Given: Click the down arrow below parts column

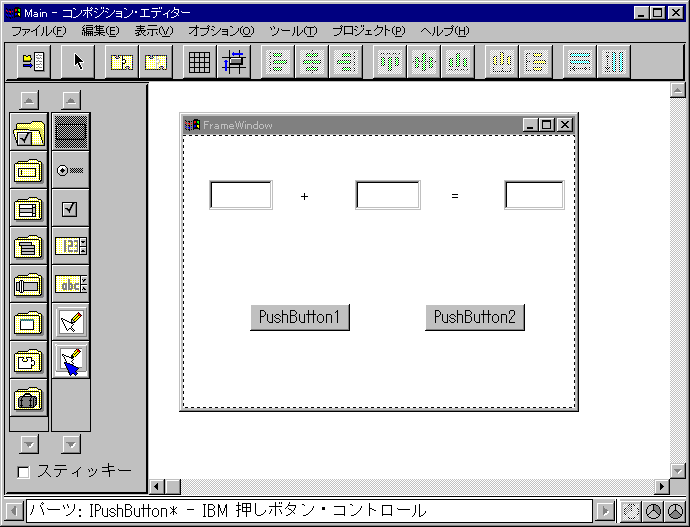Looking at the screenshot, I should pos(71,444).
